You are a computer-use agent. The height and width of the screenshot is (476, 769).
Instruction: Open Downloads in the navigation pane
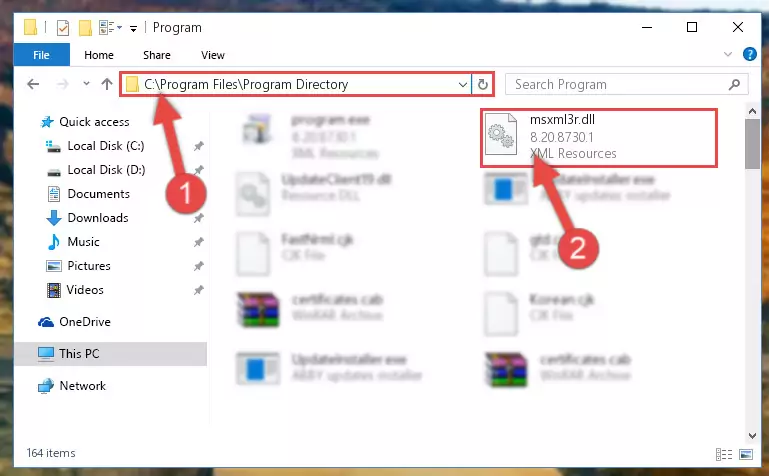98,218
